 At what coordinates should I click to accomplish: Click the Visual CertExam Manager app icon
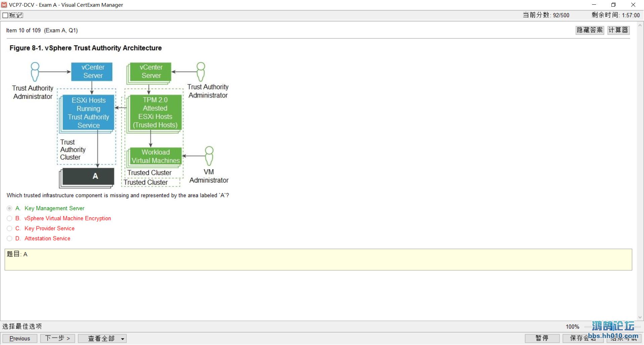tap(4, 5)
